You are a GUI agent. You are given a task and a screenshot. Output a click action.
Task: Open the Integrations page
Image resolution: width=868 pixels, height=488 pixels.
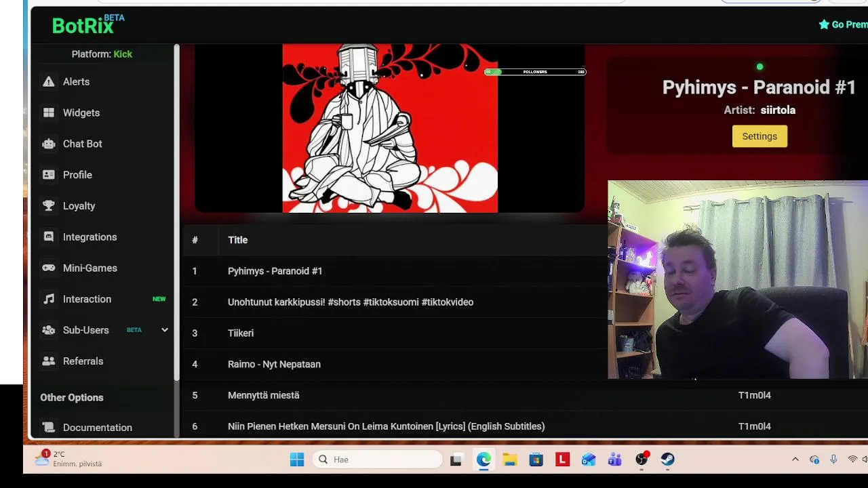click(90, 237)
